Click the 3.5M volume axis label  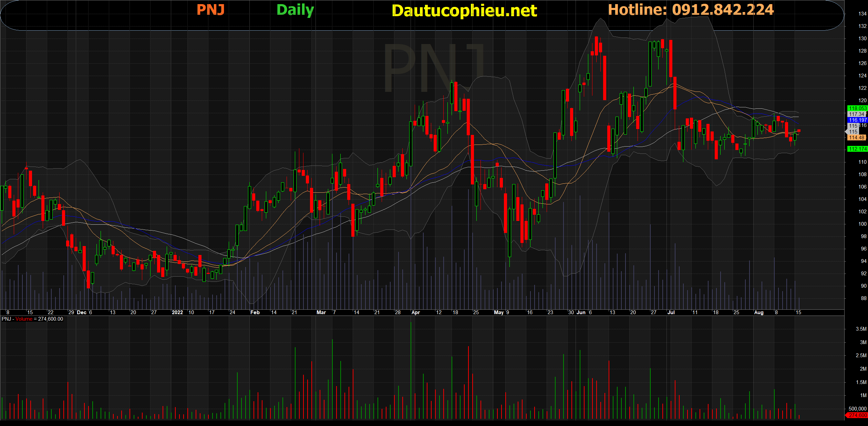click(861, 329)
